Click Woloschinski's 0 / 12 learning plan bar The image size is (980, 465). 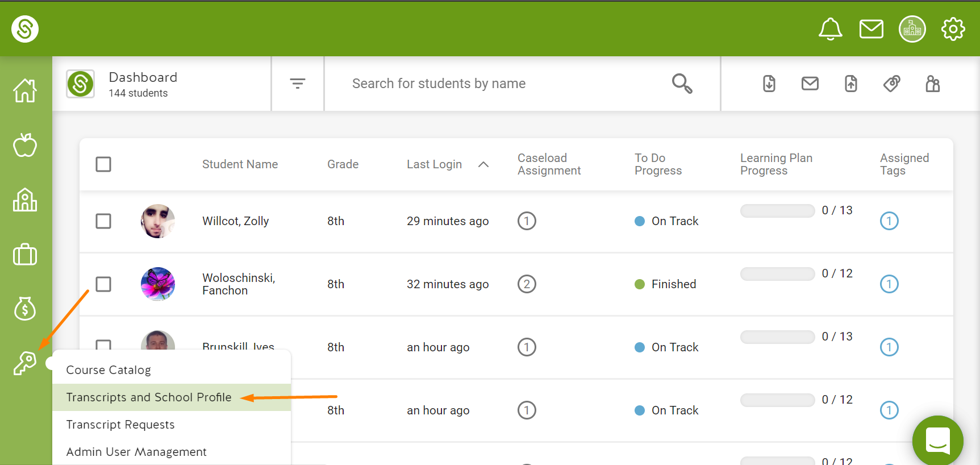point(777,273)
